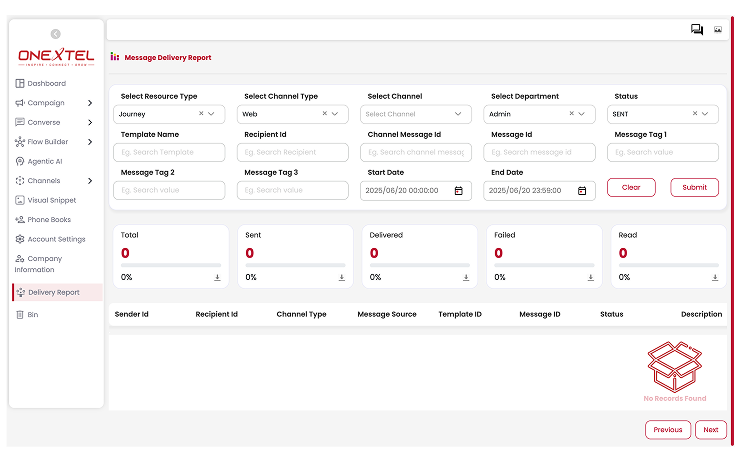Download the Total count report
Image resolution: width=742 pixels, height=467 pixels.
click(217, 277)
